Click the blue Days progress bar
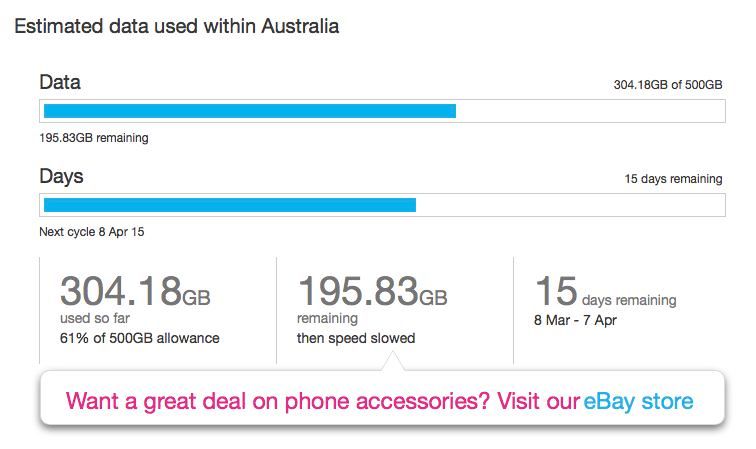 (x=229, y=205)
